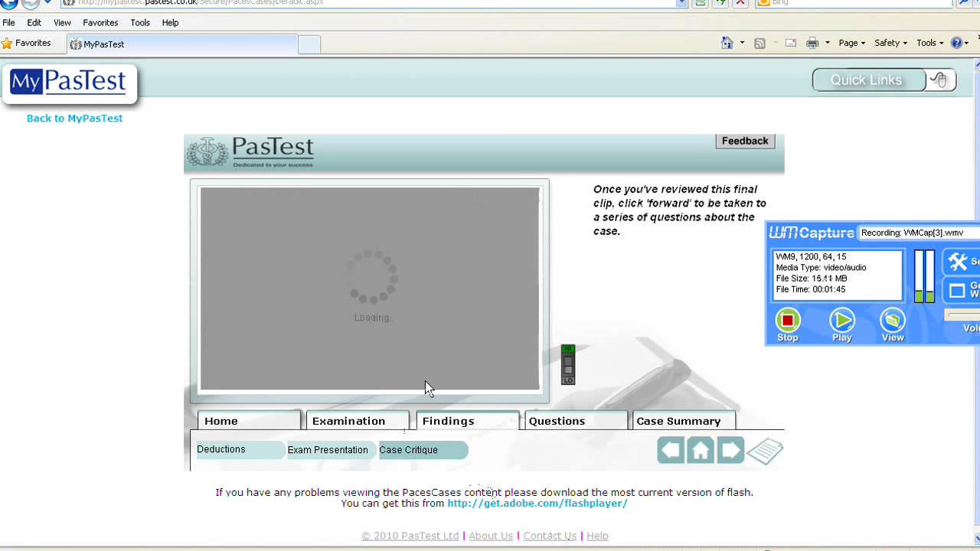
Task: Click the search magnifier icon
Action: [963, 2]
